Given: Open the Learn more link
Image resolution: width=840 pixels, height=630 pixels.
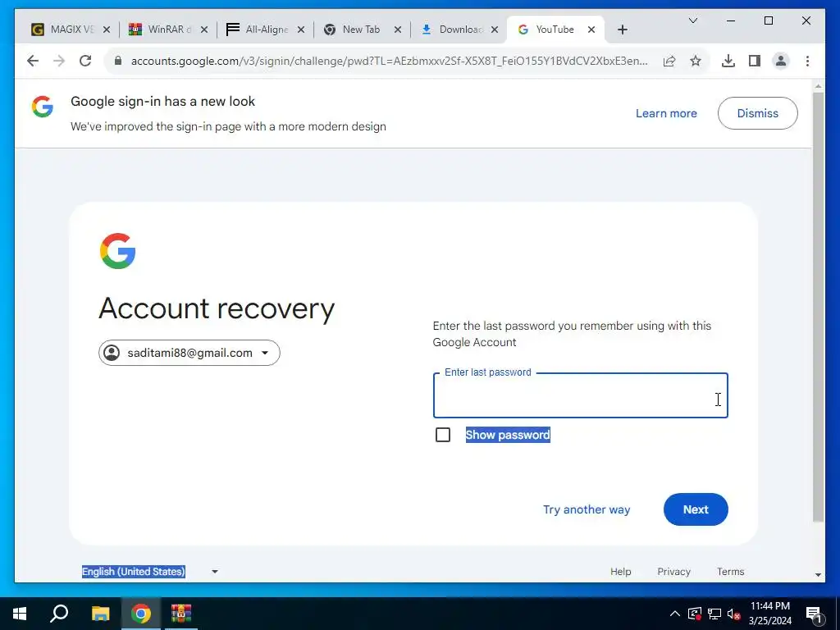Looking at the screenshot, I should pos(666,113).
